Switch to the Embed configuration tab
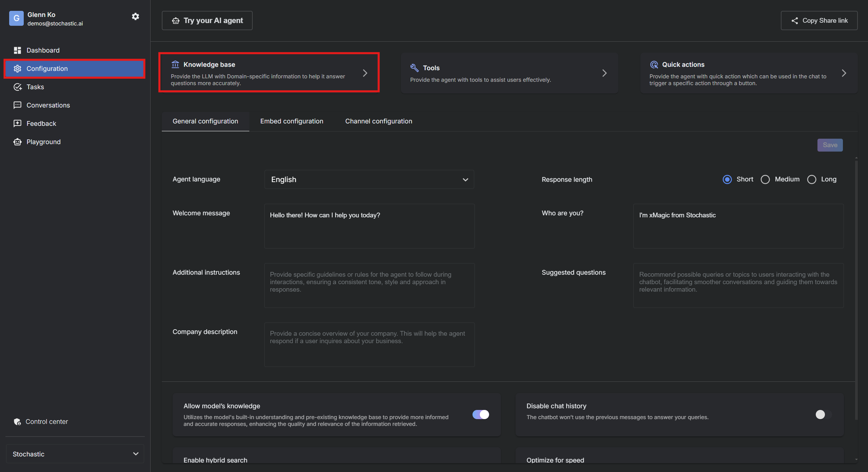This screenshot has height=472, width=868. [292, 121]
